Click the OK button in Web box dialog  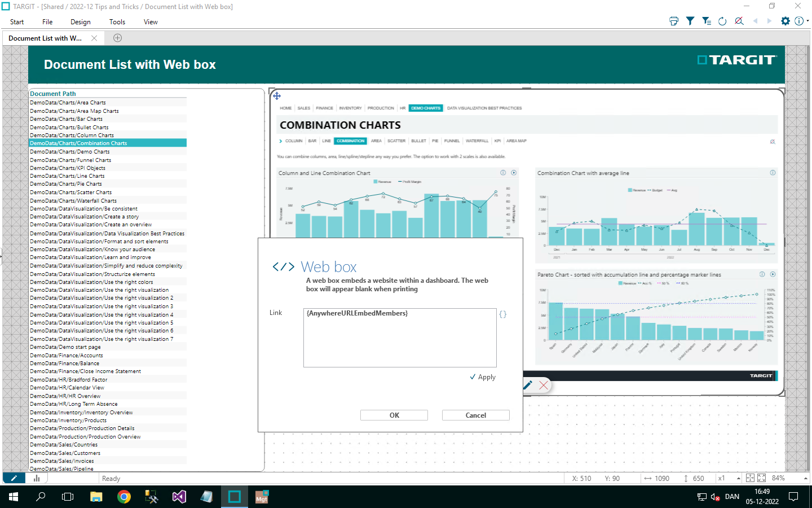coord(394,415)
